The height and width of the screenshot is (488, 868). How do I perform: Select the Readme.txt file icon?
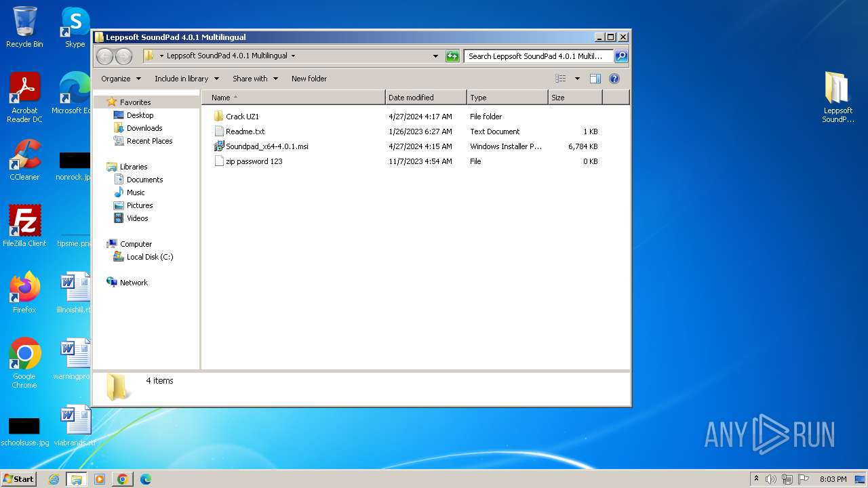pos(218,131)
